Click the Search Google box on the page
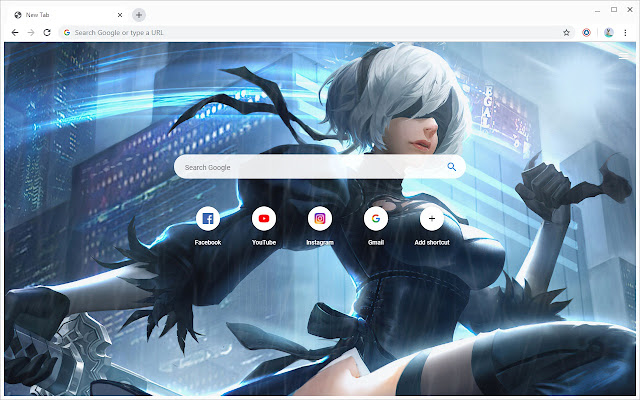 pos(320,167)
